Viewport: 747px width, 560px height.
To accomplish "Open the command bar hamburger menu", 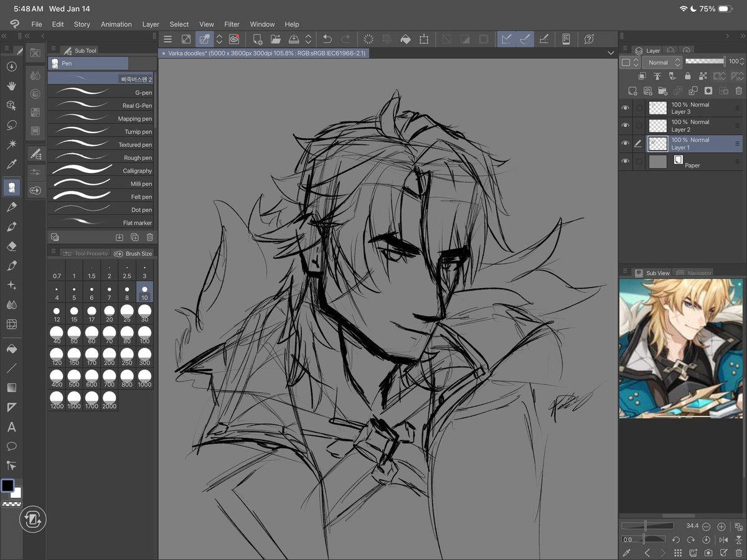I will 167,39.
